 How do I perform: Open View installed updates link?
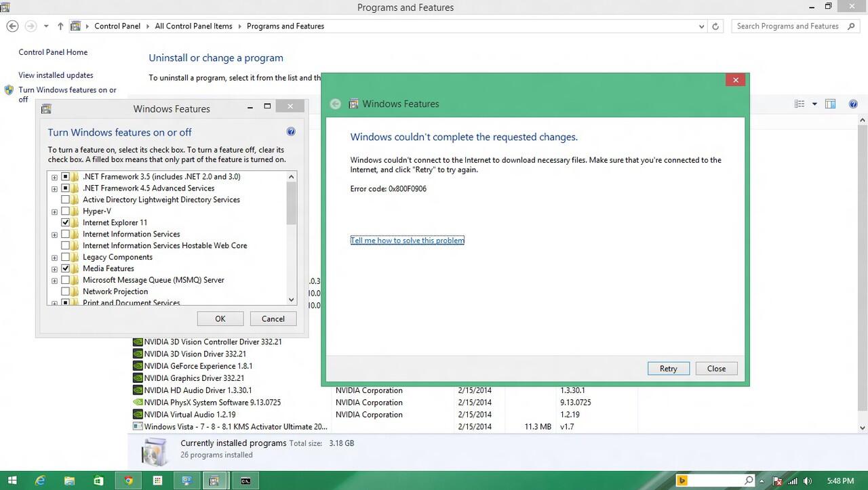pos(56,75)
